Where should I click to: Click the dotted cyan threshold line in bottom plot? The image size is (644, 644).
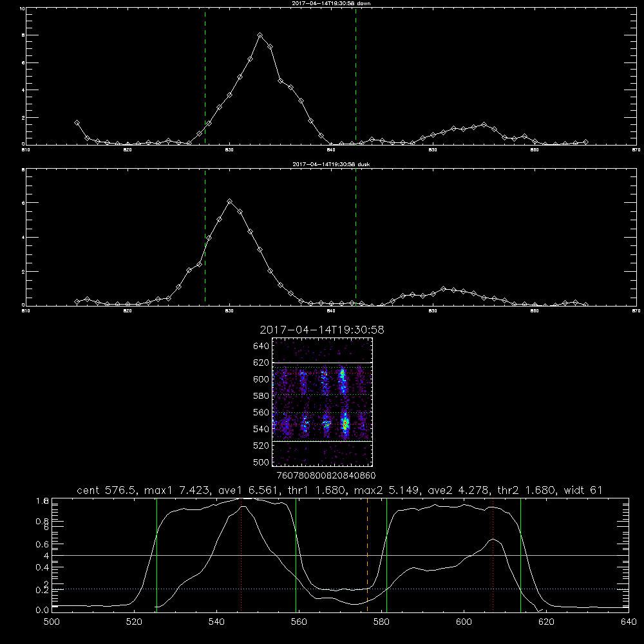[x=340, y=589]
